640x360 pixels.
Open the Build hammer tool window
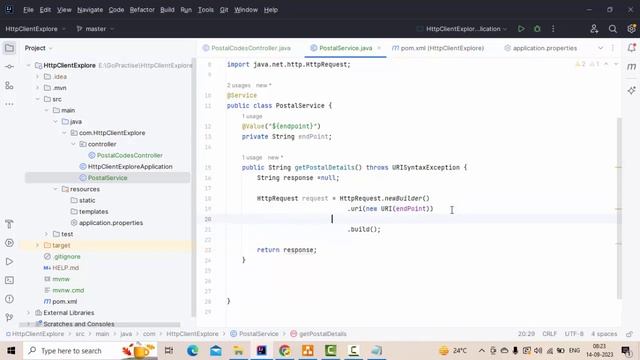9,224
